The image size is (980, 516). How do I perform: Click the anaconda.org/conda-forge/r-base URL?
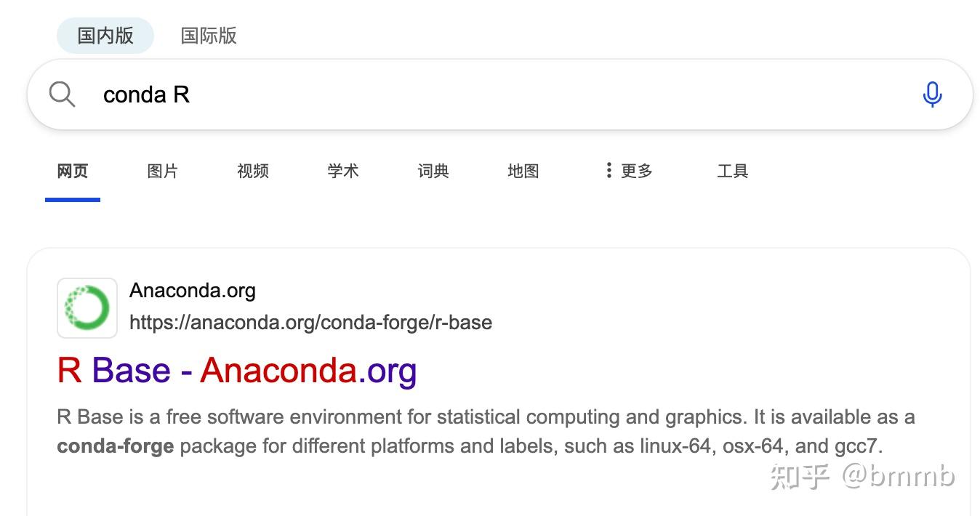(x=311, y=322)
